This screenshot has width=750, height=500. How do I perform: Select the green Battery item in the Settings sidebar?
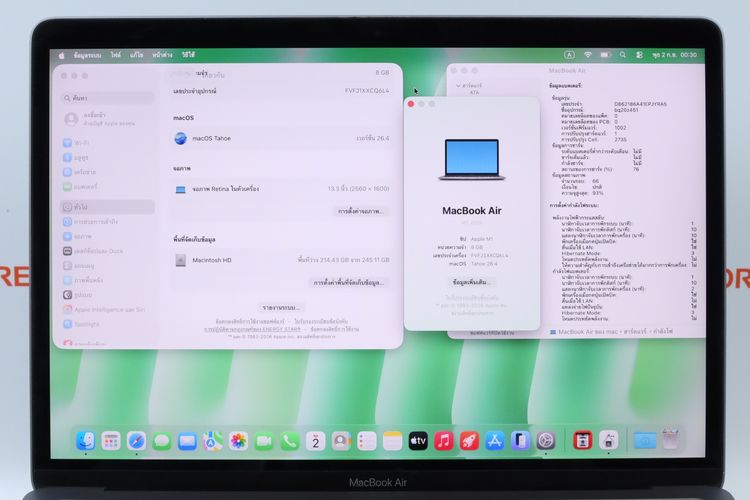(x=108, y=187)
